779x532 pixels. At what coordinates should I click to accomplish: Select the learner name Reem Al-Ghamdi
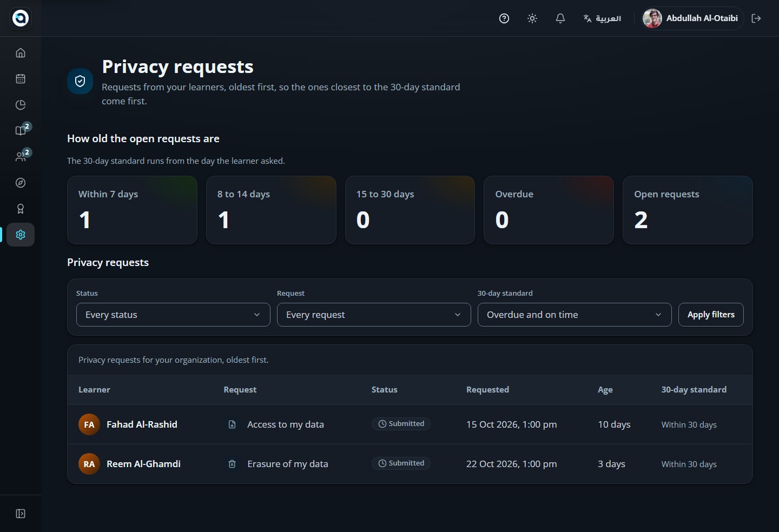click(143, 464)
